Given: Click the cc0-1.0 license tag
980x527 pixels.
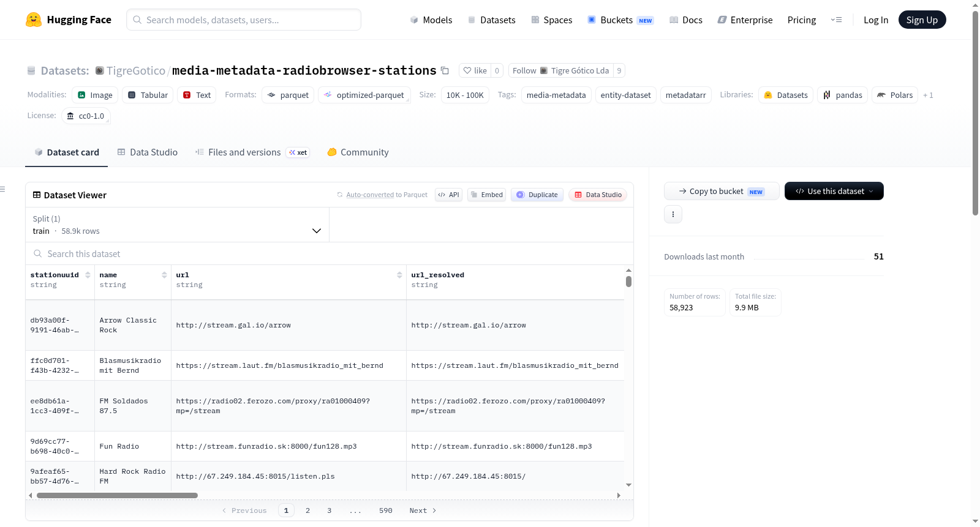Looking at the screenshot, I should [86, 116].
